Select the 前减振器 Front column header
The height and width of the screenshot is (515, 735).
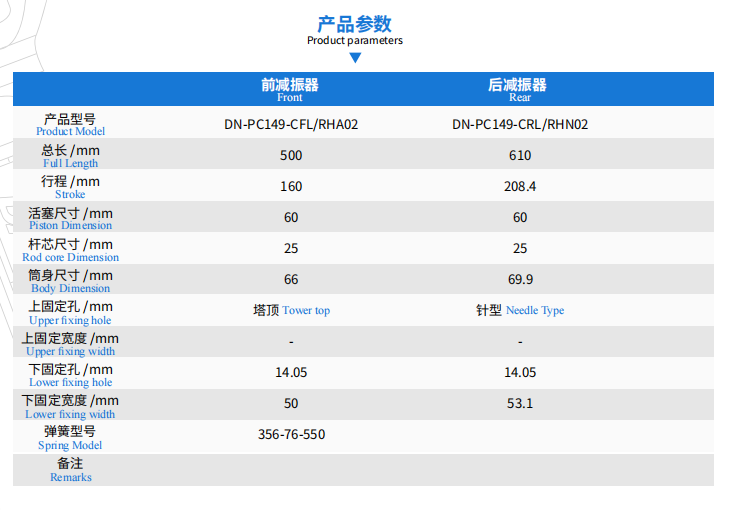pyautogui.click(x=290, y=89)
